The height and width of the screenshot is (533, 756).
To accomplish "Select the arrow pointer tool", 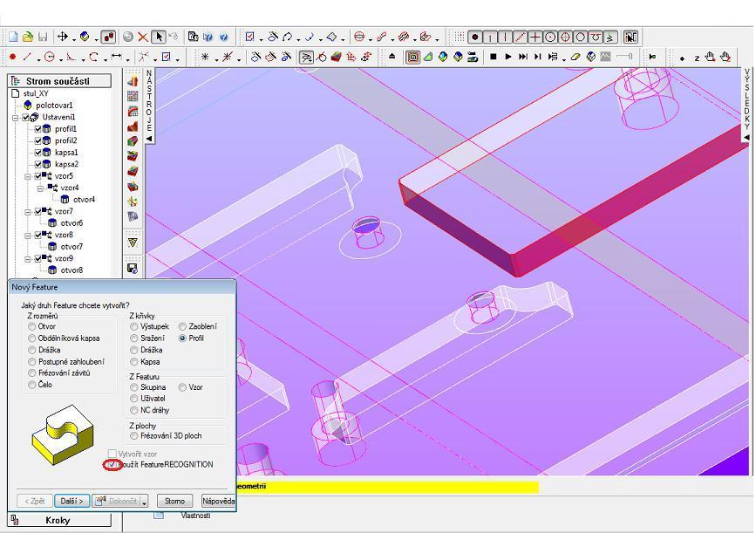I will [158, 37].
